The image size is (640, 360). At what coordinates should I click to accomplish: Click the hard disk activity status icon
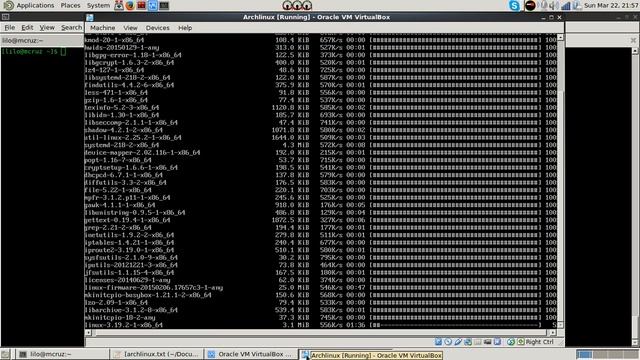point(438,342)
